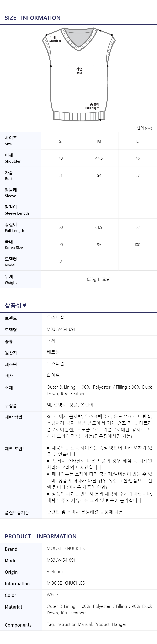Click the 635g(L Size) weight cell
Screen dimensions: 157x644
click(99, 279)
